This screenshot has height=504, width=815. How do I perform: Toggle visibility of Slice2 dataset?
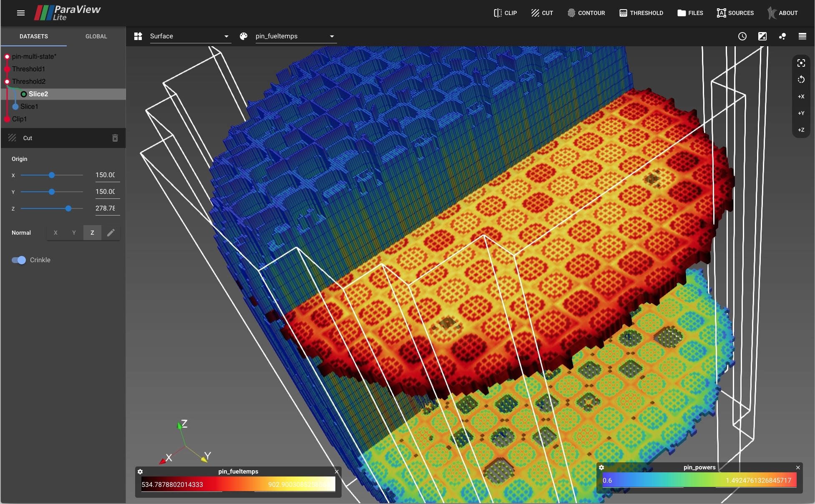click(24, 94)
